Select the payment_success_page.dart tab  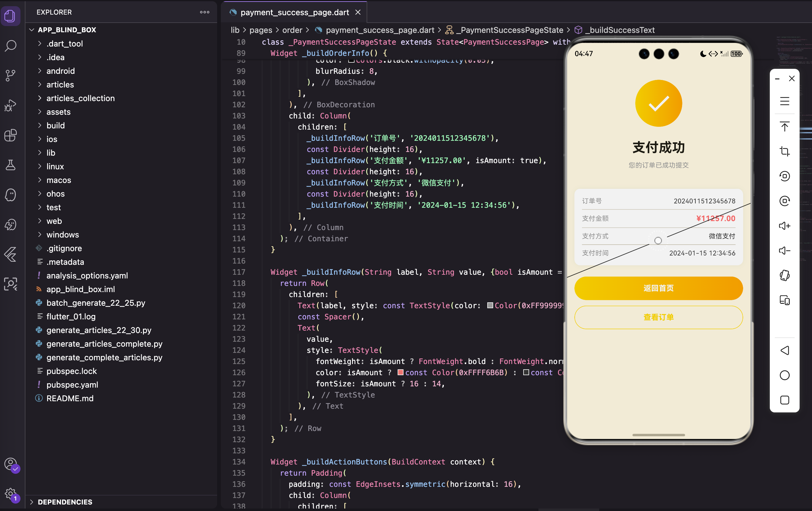[294, 12]
